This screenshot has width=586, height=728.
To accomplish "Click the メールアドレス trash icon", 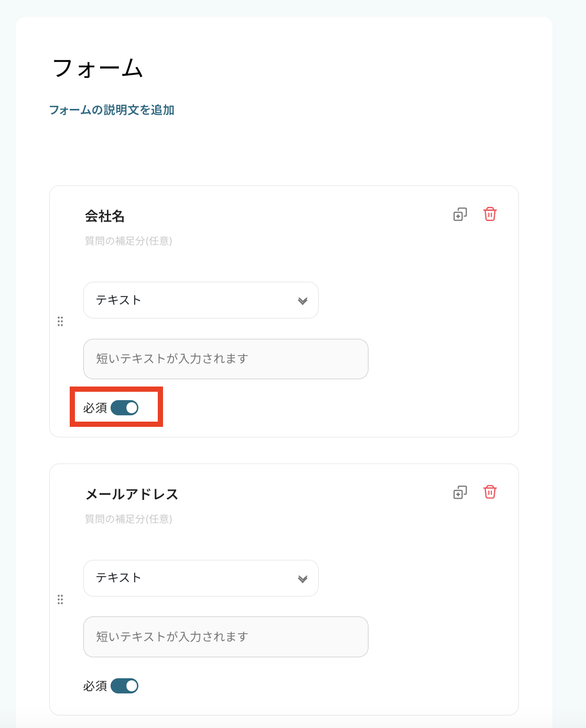I will click(x=490, y=492).
